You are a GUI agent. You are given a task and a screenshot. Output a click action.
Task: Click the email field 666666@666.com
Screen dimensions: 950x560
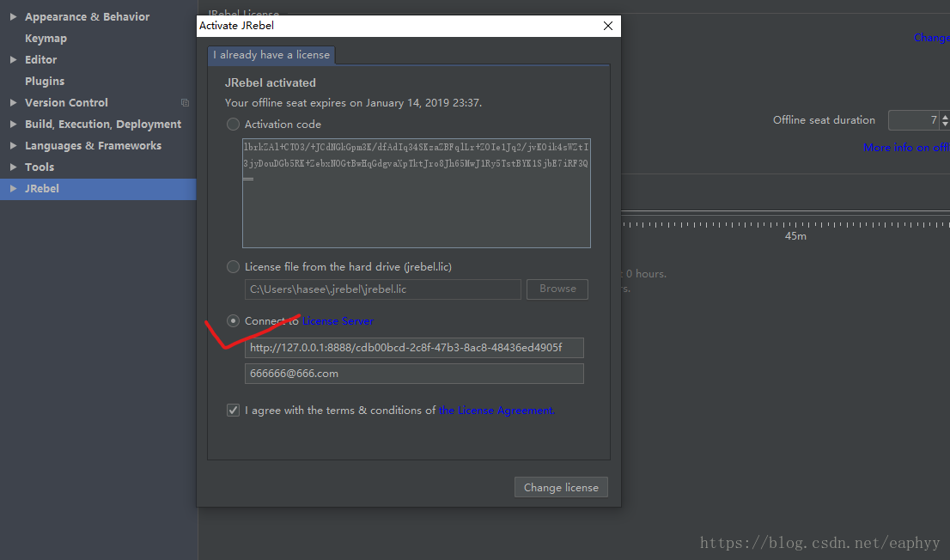414,374
